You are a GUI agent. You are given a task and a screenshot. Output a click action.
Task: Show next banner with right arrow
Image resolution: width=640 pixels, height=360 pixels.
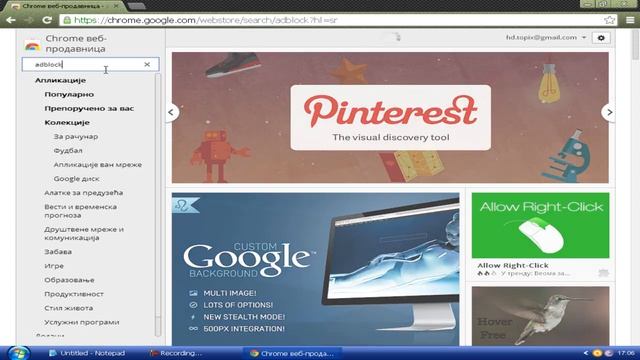coord(609,112)
